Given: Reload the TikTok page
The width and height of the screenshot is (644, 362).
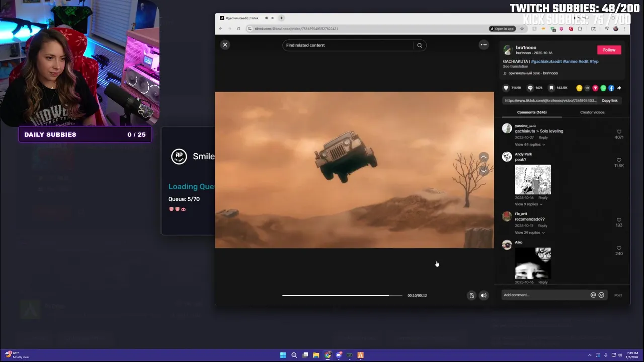Looking at the screenshot, I should 238,29.
